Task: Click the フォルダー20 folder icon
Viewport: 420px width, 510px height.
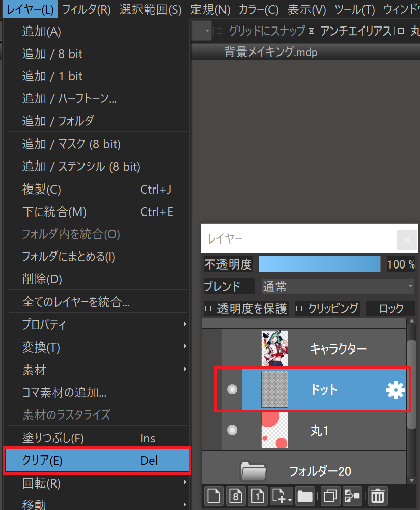Action: (x=253, y=471)
